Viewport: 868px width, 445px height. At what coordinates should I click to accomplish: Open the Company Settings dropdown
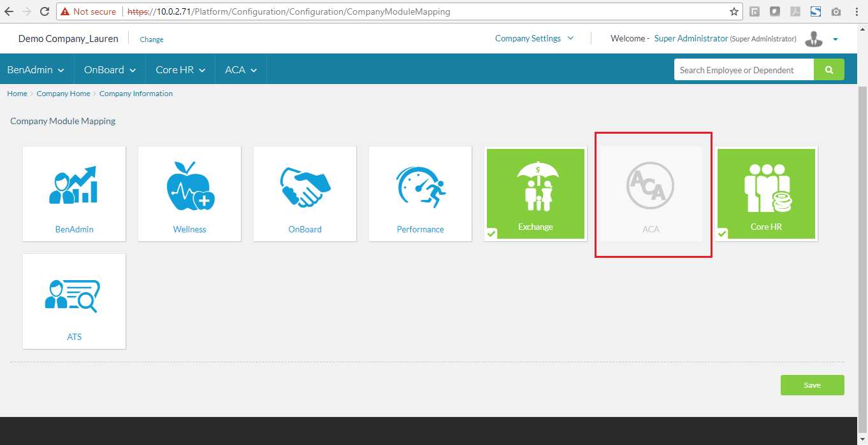pos(534,38)
